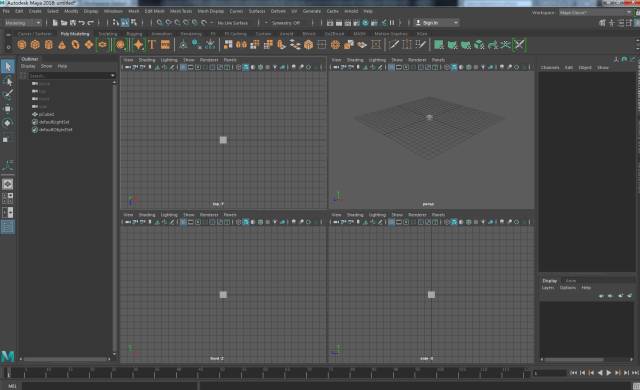The height and width of the screenshot is (390, 640).
Task: Click the time slider at bottom
Action: pos(267,372)
